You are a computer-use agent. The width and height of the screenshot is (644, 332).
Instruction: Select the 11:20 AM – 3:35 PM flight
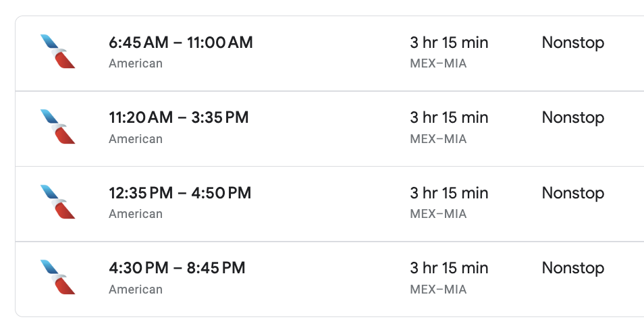(x=330, y=128)
